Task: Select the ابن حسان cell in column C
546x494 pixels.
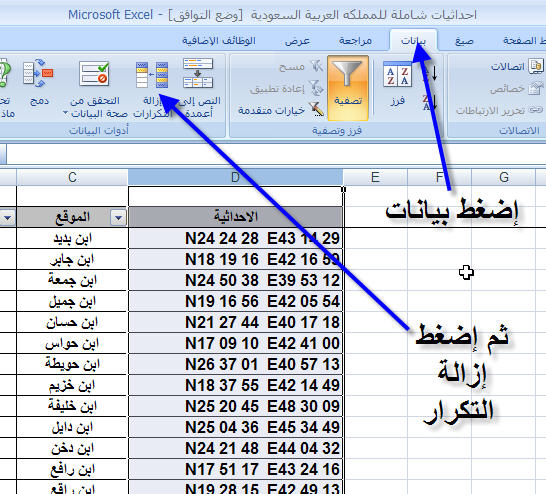Action: pos(71,322)
